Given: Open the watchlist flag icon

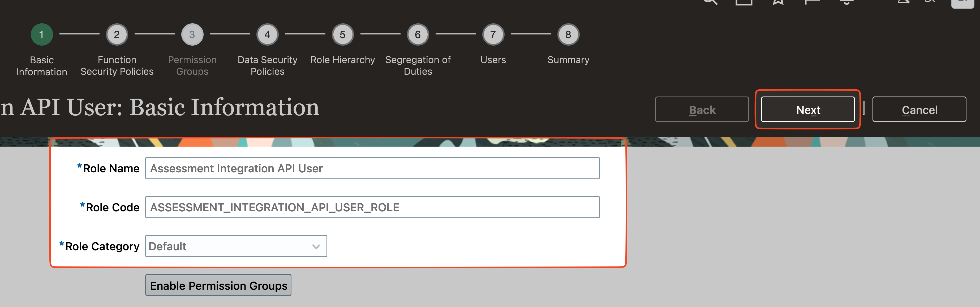Looking at the screenshot, I should coord(812,2).
